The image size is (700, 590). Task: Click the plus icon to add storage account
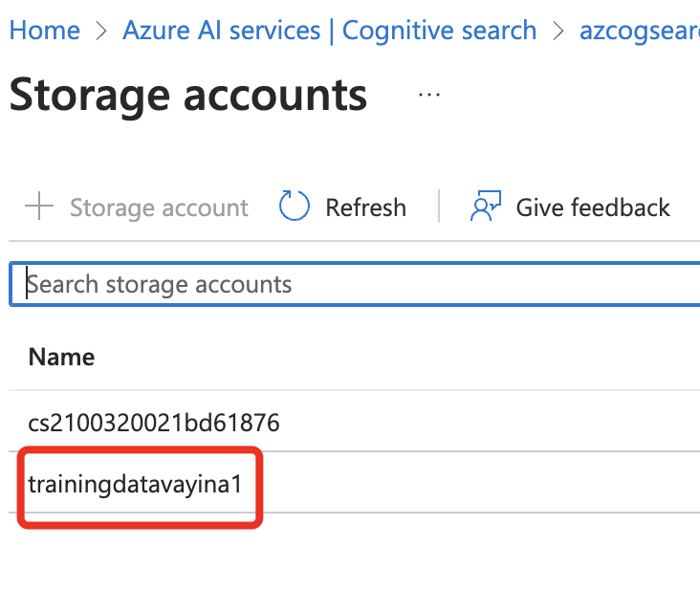point(39,206)
